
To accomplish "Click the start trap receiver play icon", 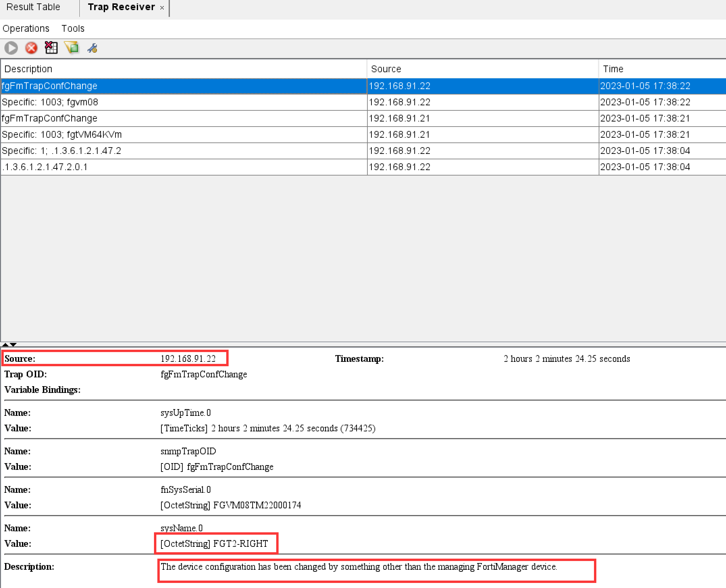I will point(11,48).
